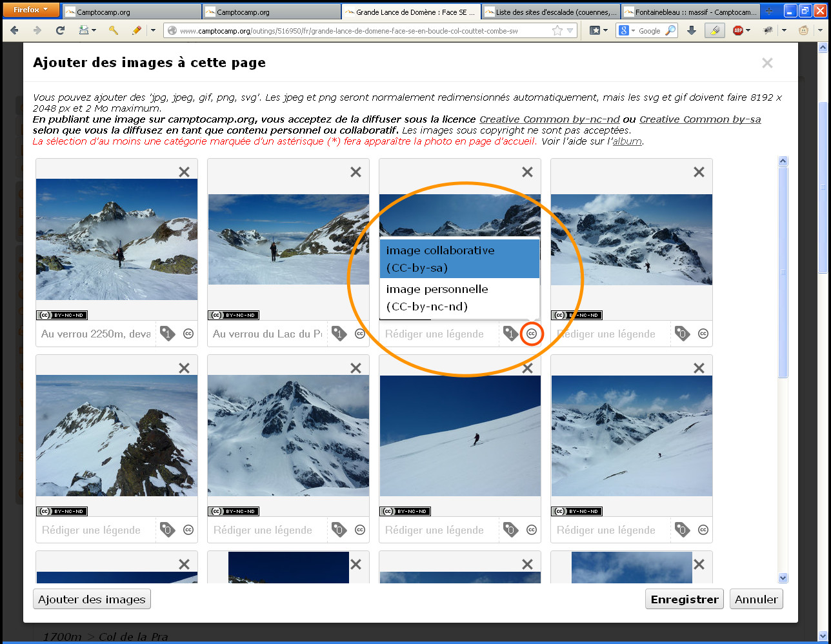
Task: Reload the current page
Action: [60, 30]
